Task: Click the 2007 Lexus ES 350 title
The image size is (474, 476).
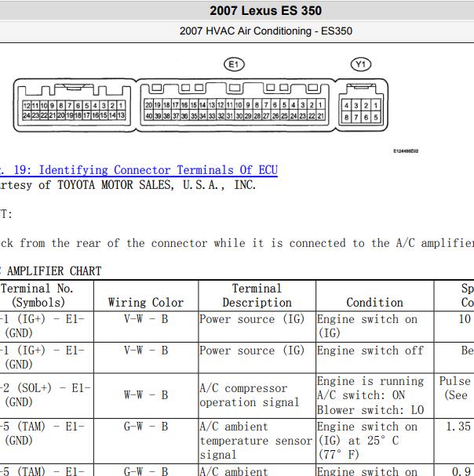Action: [265, 11]
